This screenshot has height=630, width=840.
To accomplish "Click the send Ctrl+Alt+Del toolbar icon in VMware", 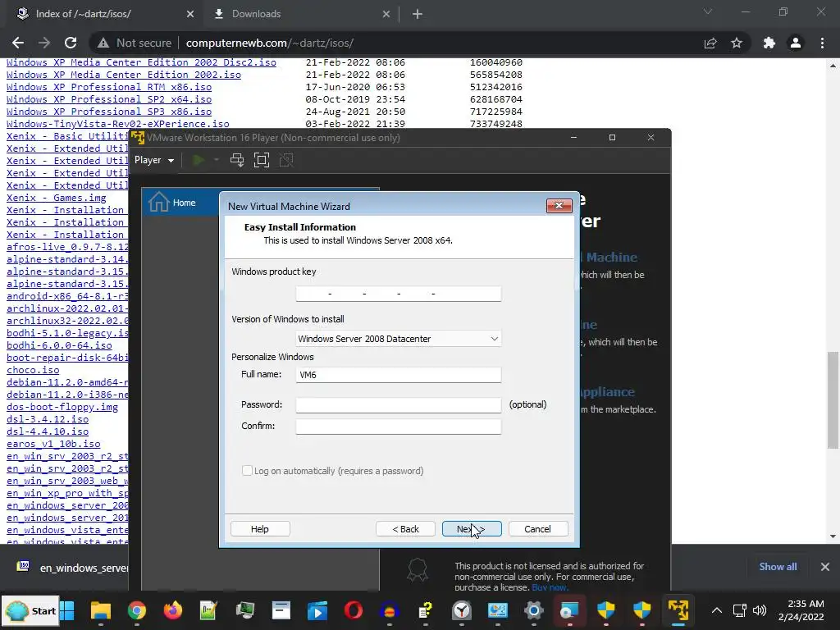I will pos(237,160).
